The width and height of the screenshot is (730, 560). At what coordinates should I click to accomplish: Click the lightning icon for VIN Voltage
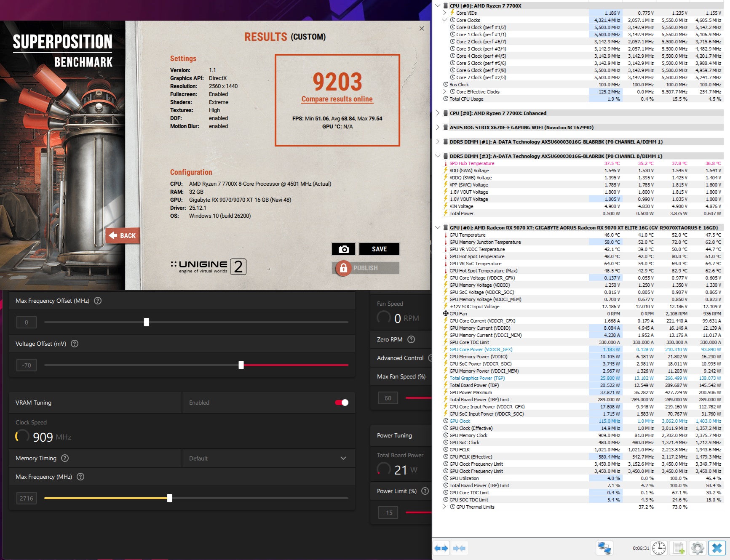tap(446, 206)
